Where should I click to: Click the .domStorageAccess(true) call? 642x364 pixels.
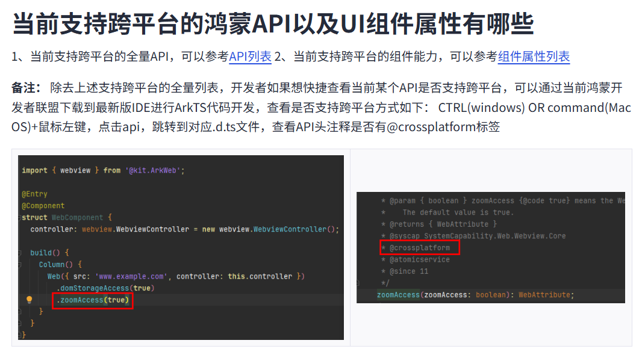(x=105, y=288)
